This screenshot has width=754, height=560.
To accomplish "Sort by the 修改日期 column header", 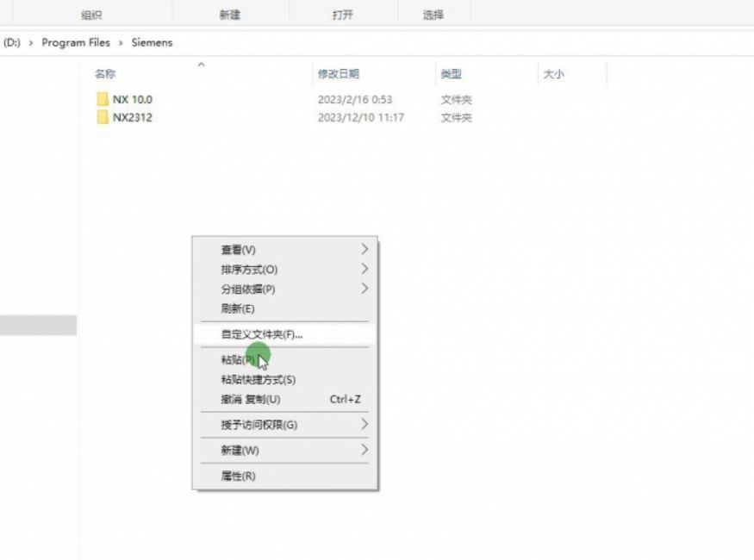I will click(x=338, y=74).
